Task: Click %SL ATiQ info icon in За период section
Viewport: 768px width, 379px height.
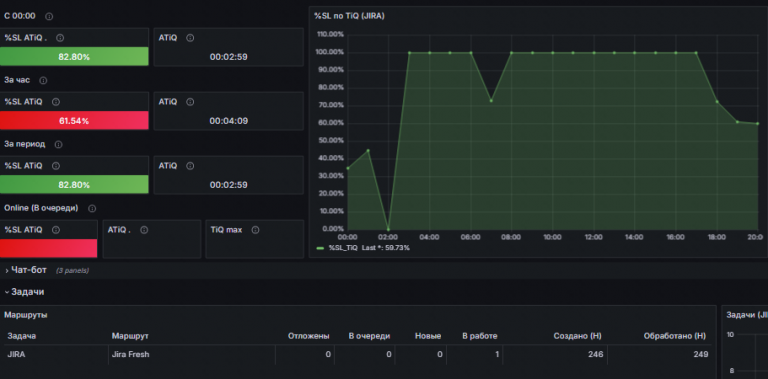Action: click(x=56, y=166)
